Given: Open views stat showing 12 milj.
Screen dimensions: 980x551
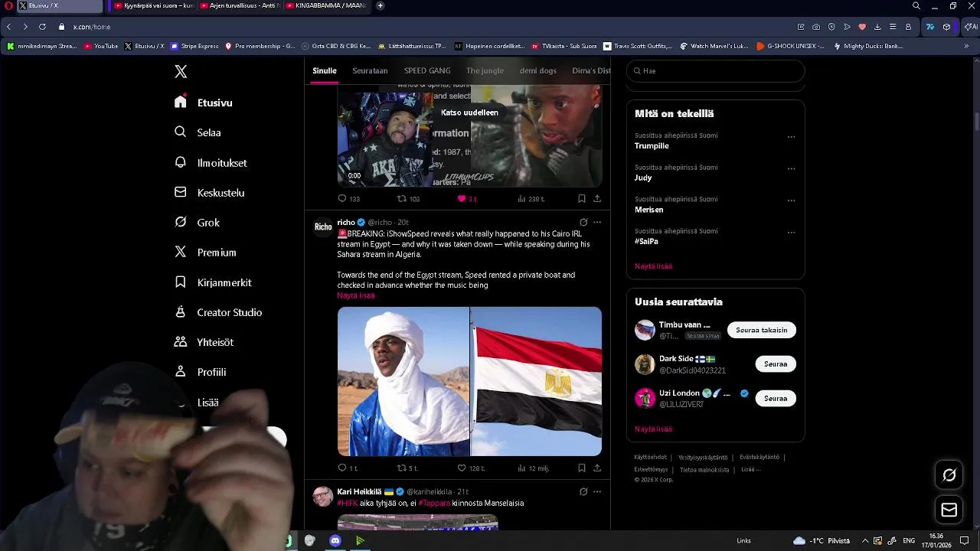Looking at the screenshot, I should 533,468.
